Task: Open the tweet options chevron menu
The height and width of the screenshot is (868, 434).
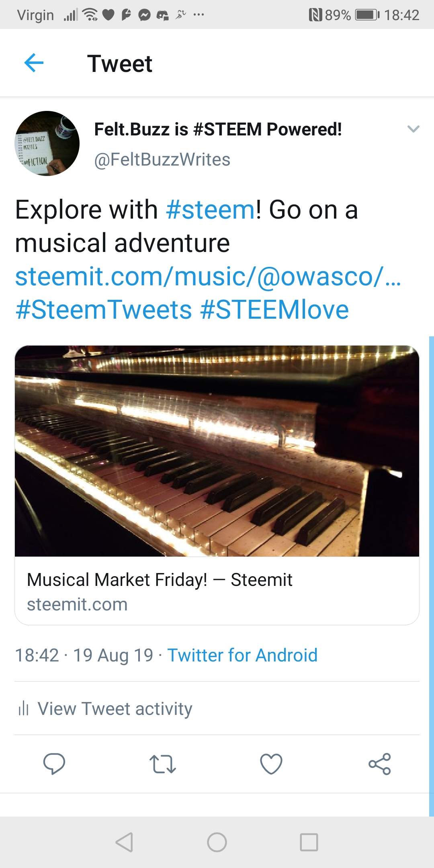Action: 413,129
